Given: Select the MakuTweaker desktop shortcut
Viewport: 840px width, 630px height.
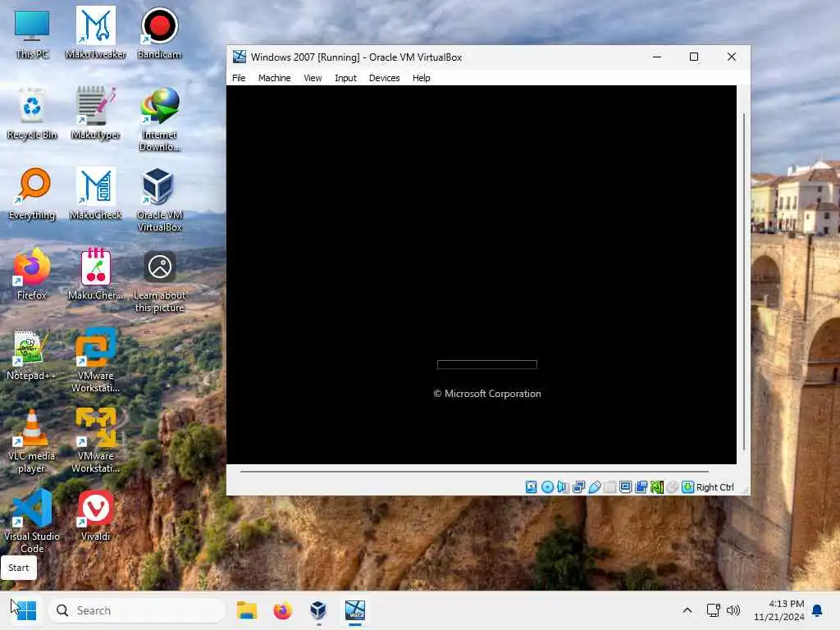Looking at the screenshot, I should 95,34.
